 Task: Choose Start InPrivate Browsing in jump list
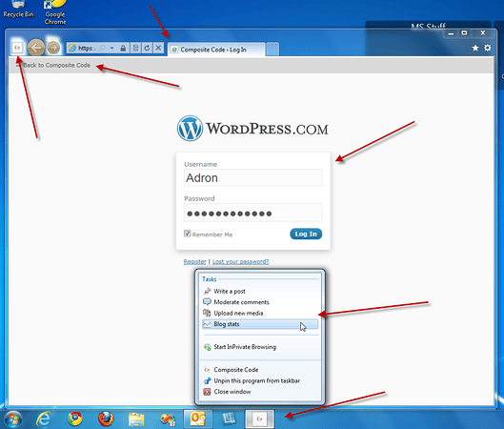[260, 347]
